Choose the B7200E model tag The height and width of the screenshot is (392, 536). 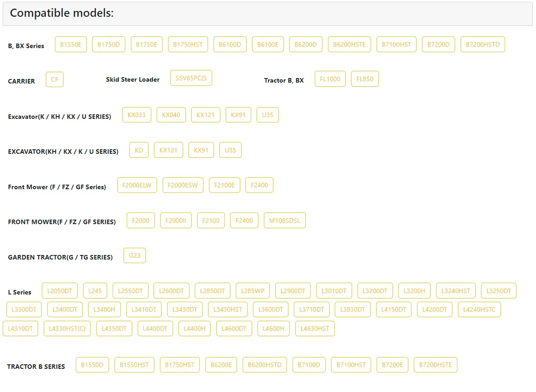[392, 365]
